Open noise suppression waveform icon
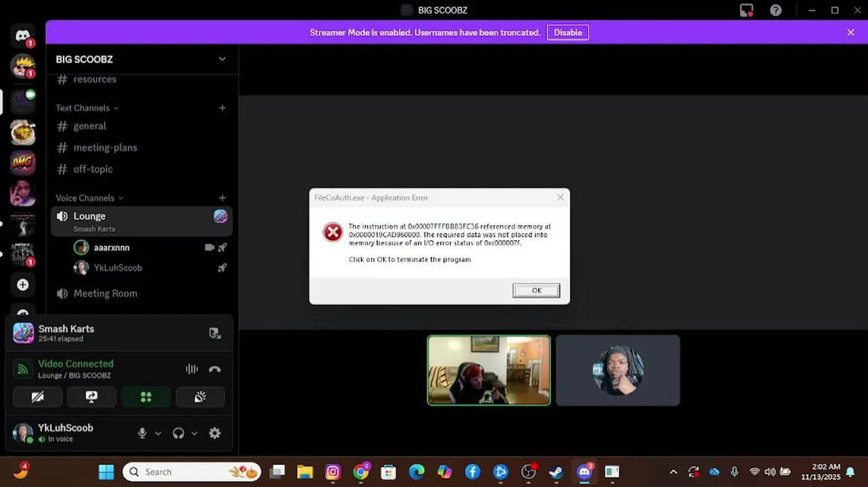This screenshot has height=487, width=868. click(x=192, y=369)
